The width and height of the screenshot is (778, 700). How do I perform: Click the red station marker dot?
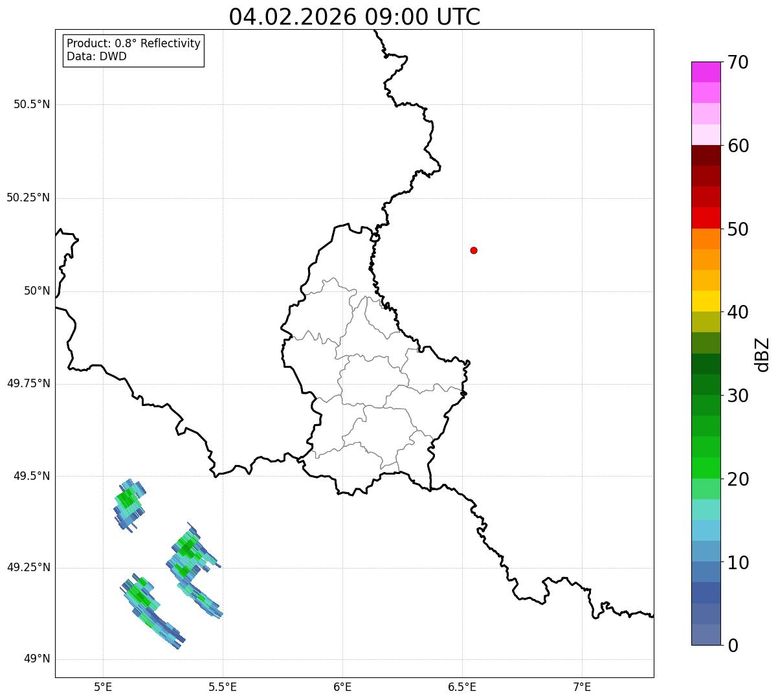(474, 250)
